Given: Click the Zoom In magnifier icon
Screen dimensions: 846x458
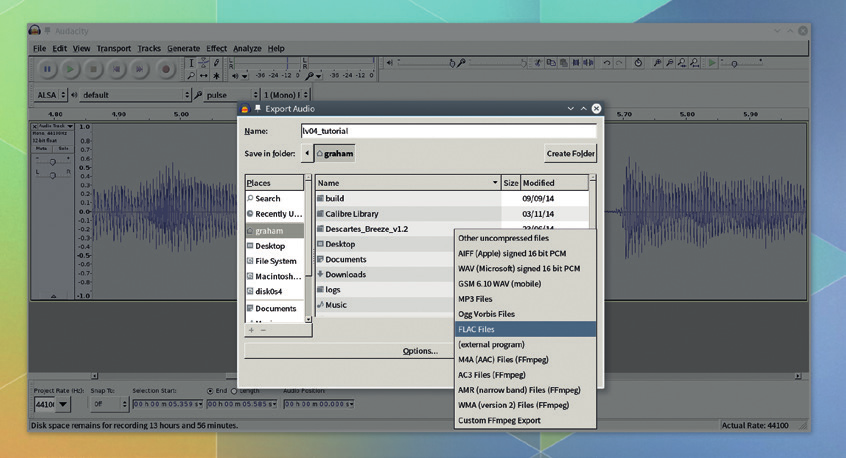Looking at the screenshot, I should [657, 63].
